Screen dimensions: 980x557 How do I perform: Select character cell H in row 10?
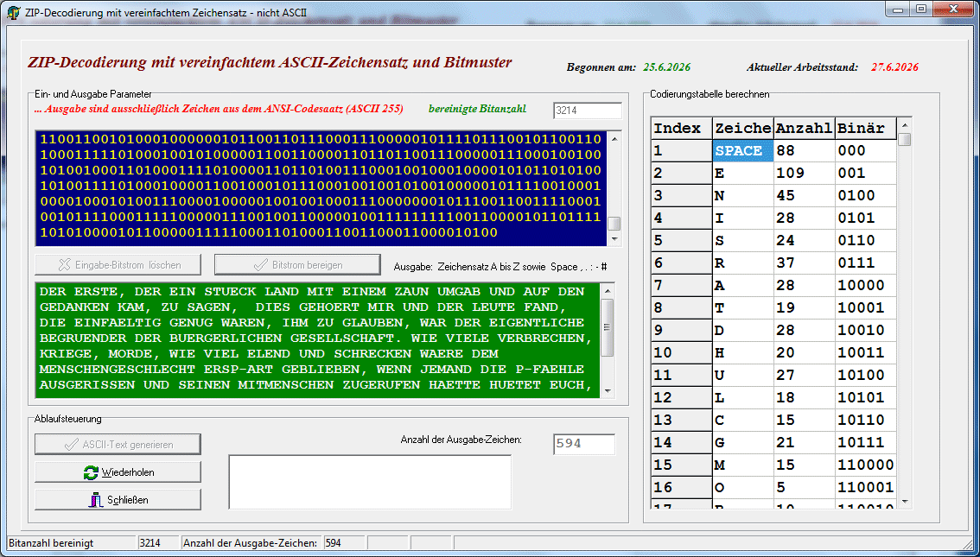pyautogui.click(x=743, y=353)
